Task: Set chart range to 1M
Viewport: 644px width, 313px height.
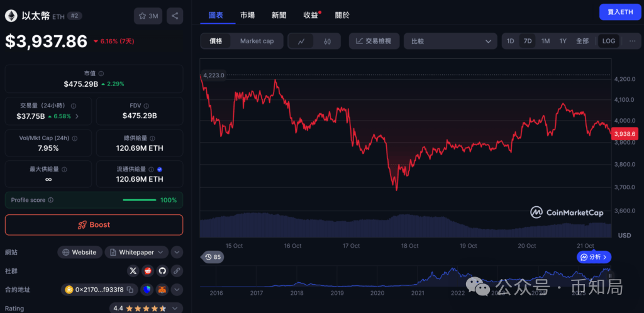Action: pos(545,41)
